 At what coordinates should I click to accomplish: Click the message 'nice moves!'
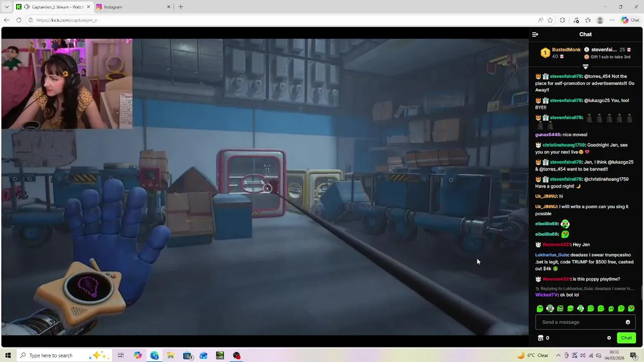[x=575, y=135]
